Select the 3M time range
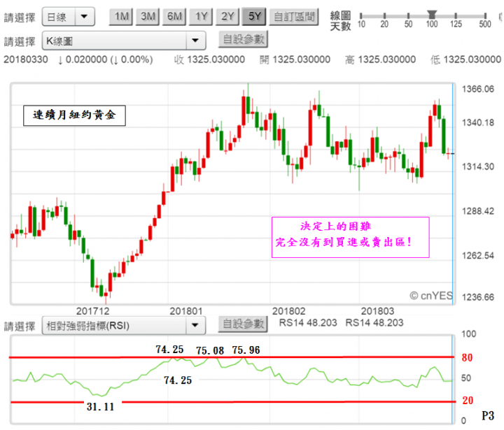This screenshot has width=504, height=430. tap(148, 16)
